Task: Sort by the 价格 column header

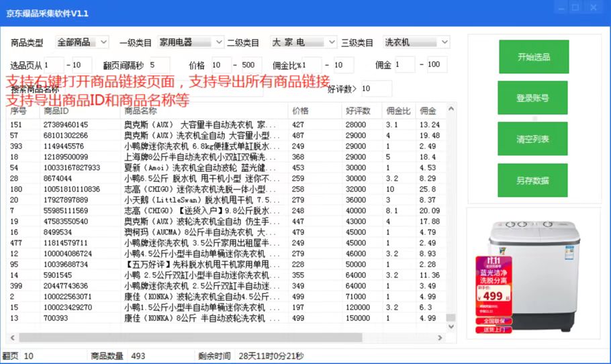Action: (315, 111)
